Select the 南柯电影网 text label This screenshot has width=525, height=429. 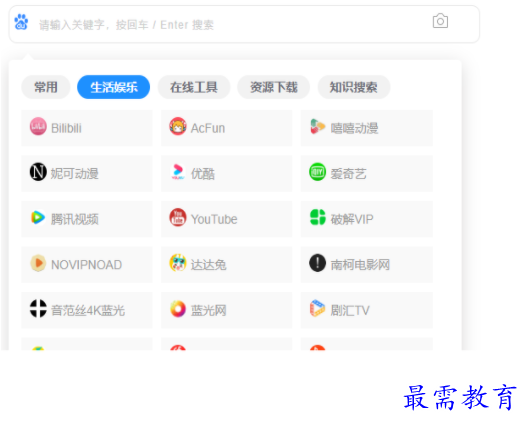360,265
